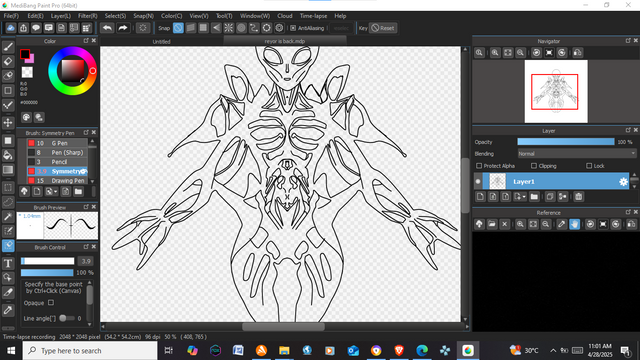Show hidden system tray icons chevron

(553, 350)
